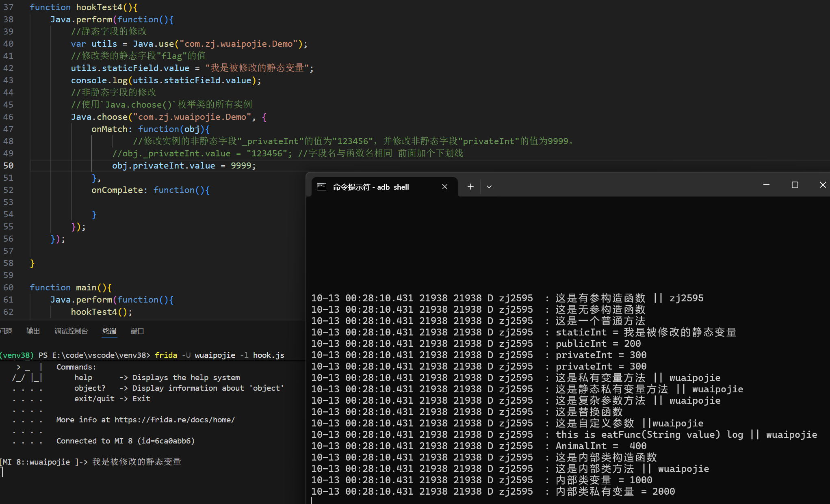Maximize the terminal window
The height and width of the screenshot is (504, 830).
coord(795,185)
